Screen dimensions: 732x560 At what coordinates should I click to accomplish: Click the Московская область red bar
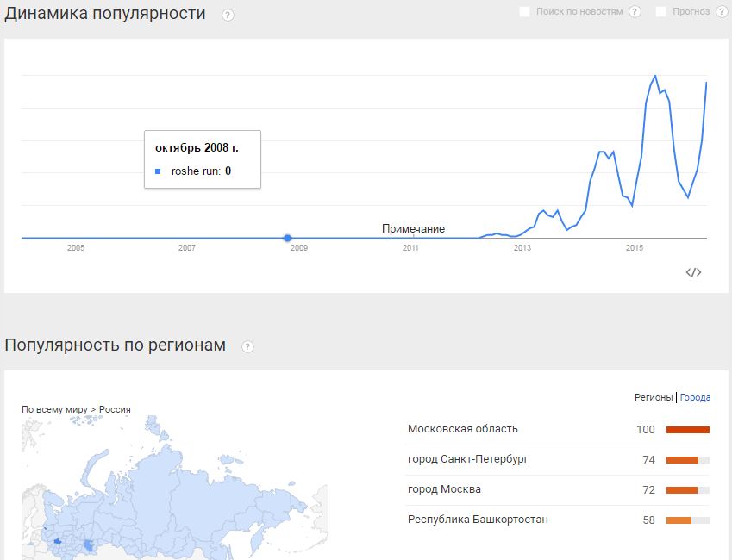[x=688, y=430]
